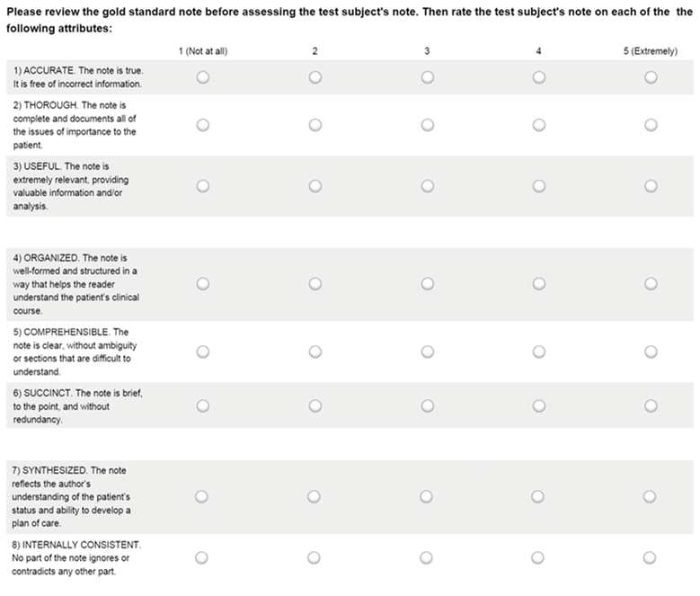Viewport: 700px width, 596px height.
Task: Select rating 5 for ACCURATE
Action: coord(651,78)
